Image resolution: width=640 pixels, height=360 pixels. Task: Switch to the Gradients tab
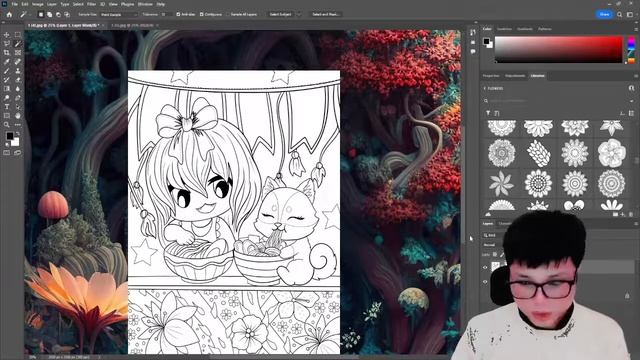tap(525, 29)
